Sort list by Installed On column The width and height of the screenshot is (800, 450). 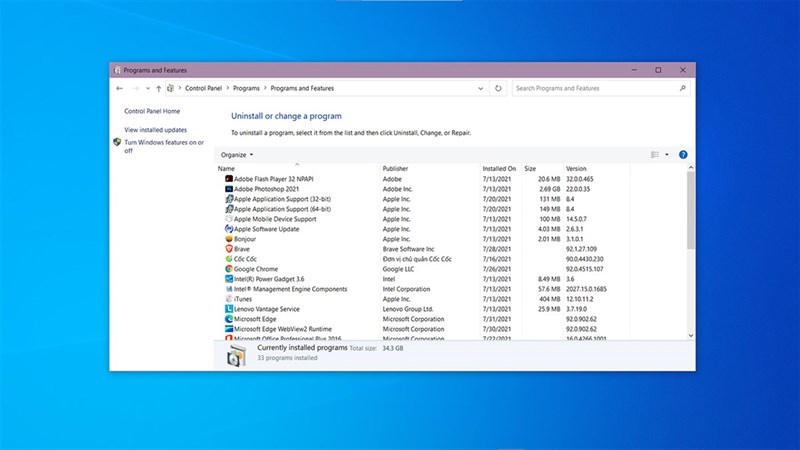point(499,168)
